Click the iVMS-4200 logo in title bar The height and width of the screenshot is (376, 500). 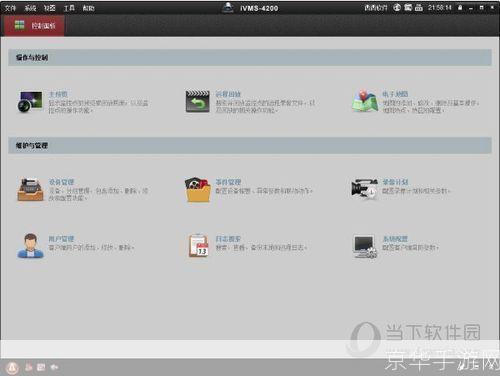pos(228,7)
